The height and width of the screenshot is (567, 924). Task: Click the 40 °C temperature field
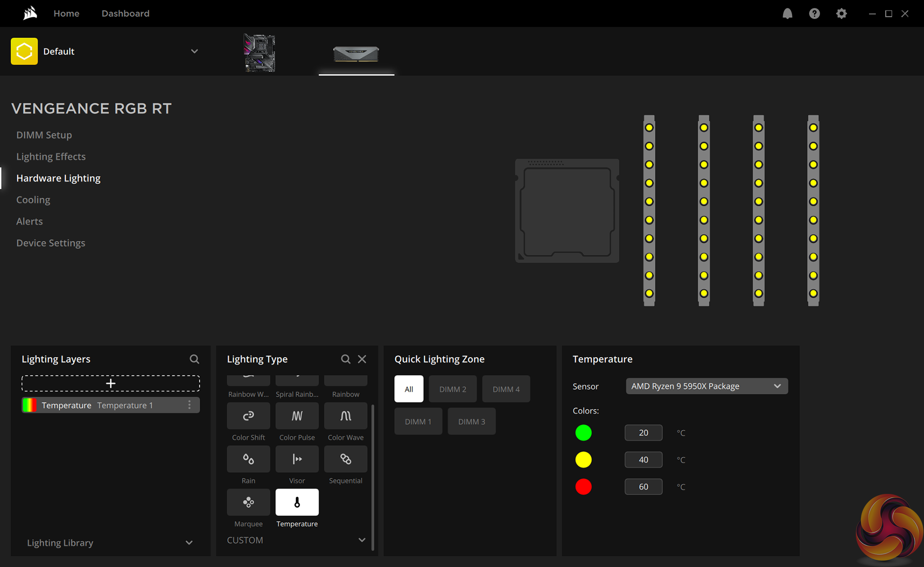[643, 460]
